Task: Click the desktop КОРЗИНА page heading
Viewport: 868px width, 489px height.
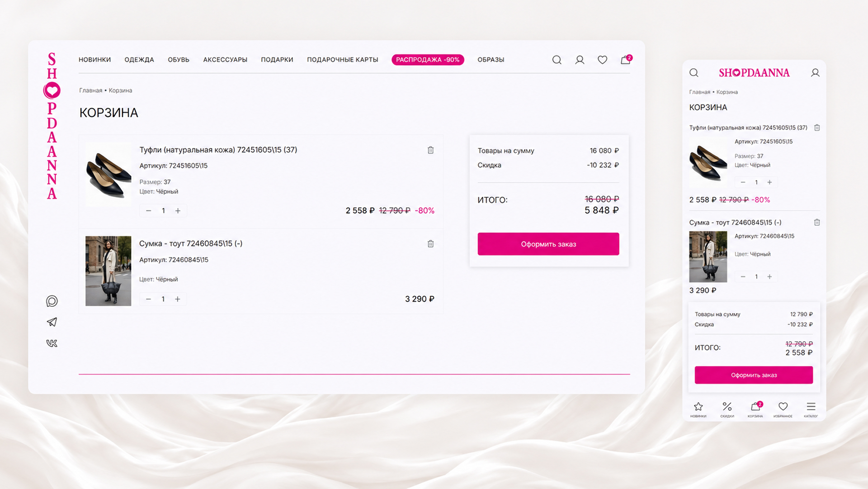Action: coord(109,113)
